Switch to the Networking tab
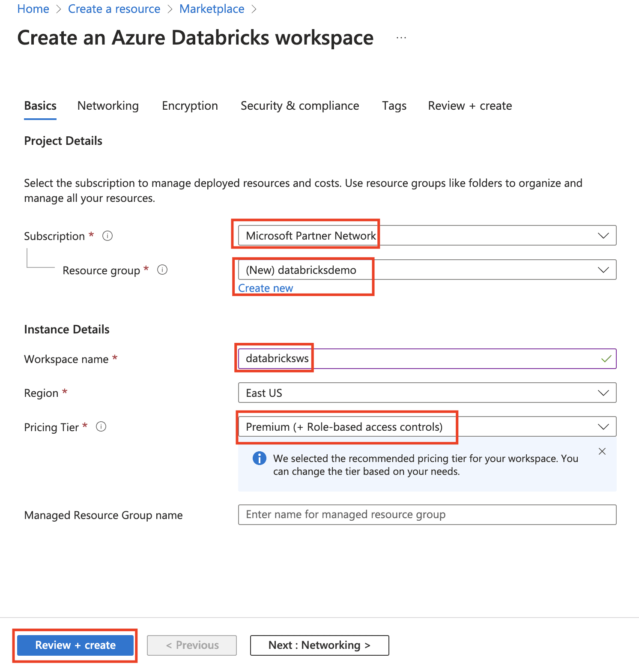 tap(108, 106)
